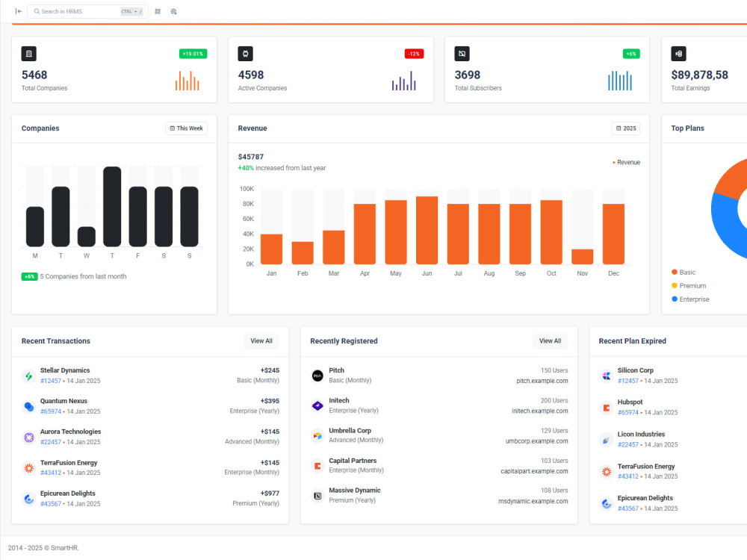Open the This Week dropdown in Companies
The width and height of the screenshot is (747, 560).
[186, 128]
